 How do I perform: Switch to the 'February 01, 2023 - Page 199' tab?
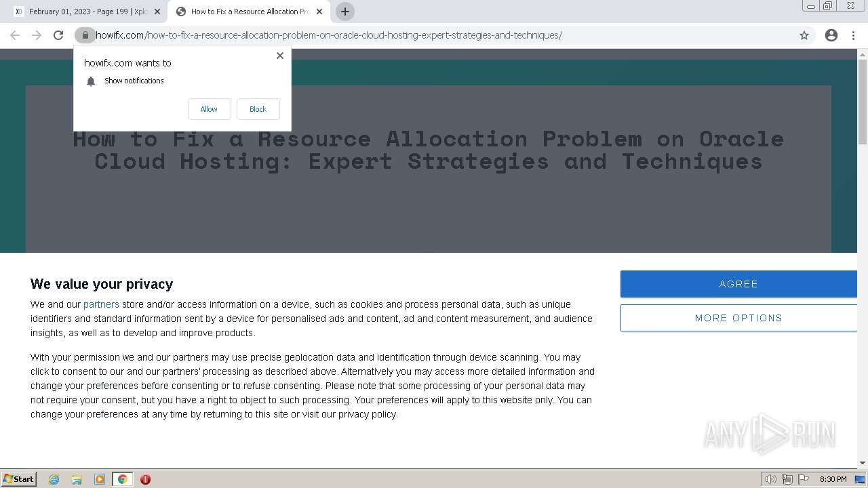click(85, 12)
